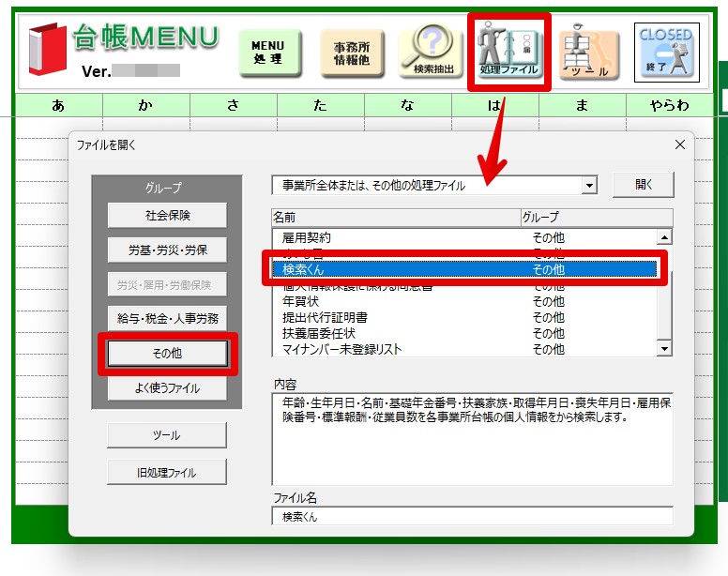
Task: Click the ツール button in dialog
Action: coord(167,435)
